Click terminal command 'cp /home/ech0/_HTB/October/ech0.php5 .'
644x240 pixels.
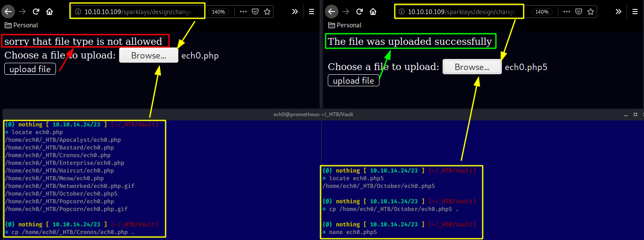394,209
